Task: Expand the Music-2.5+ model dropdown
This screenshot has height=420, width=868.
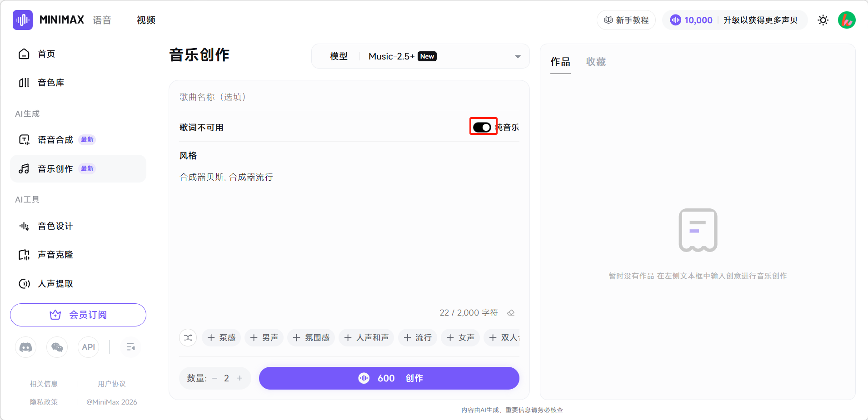Action: pos(518,56)
